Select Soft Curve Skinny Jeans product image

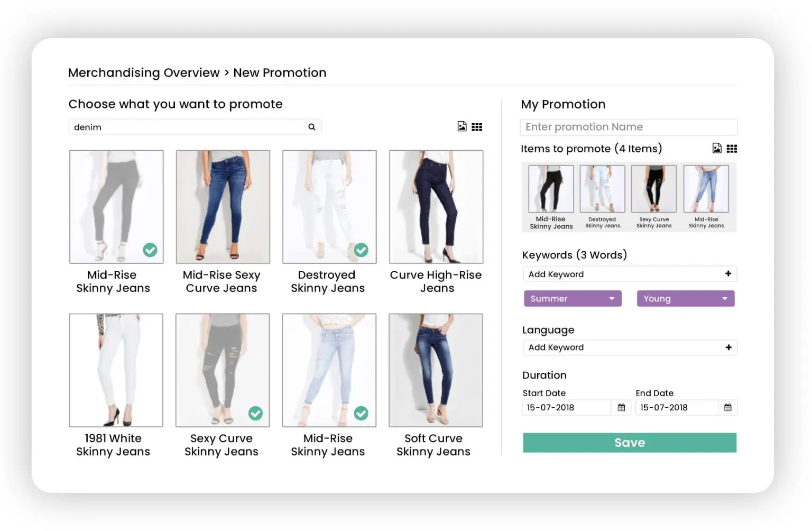436,370
